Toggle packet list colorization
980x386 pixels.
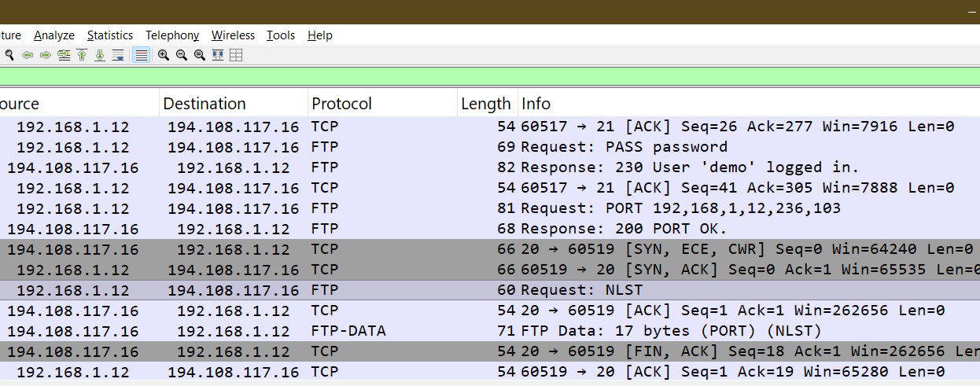click(x=141, y=55)
